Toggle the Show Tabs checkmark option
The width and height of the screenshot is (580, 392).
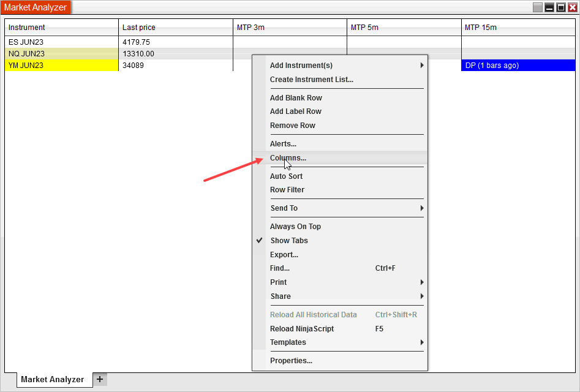[289, 241]
